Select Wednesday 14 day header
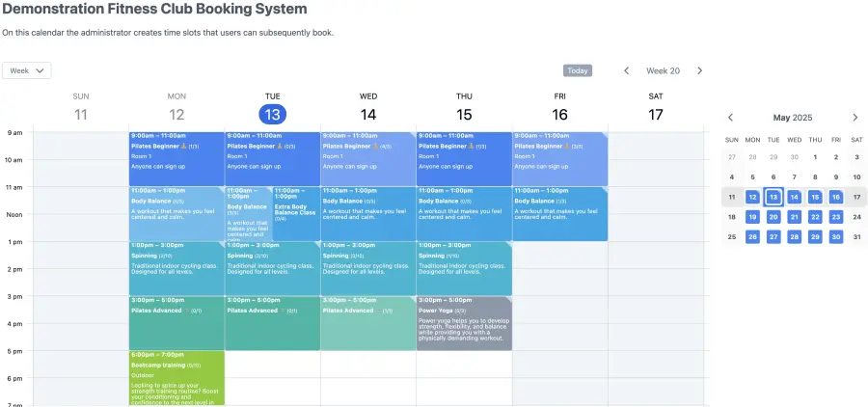The height and width of the screenshot is (407, 868). [x=368, y=107]
